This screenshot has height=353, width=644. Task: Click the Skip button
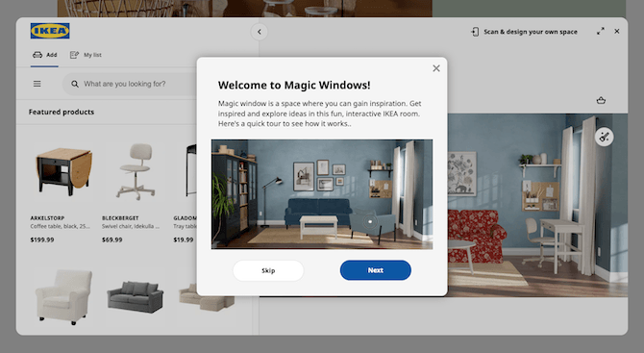pyautogui.click(x=268, y=270)
